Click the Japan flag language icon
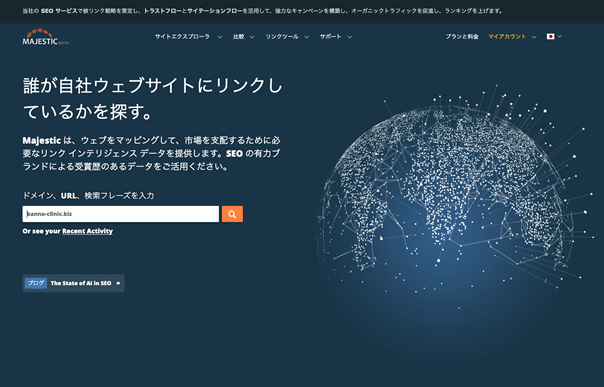 (550, 37)
